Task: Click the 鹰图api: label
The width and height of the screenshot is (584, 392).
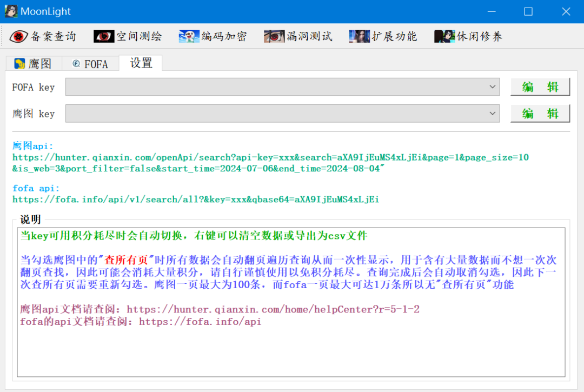Action: click(x=33, y=145)
